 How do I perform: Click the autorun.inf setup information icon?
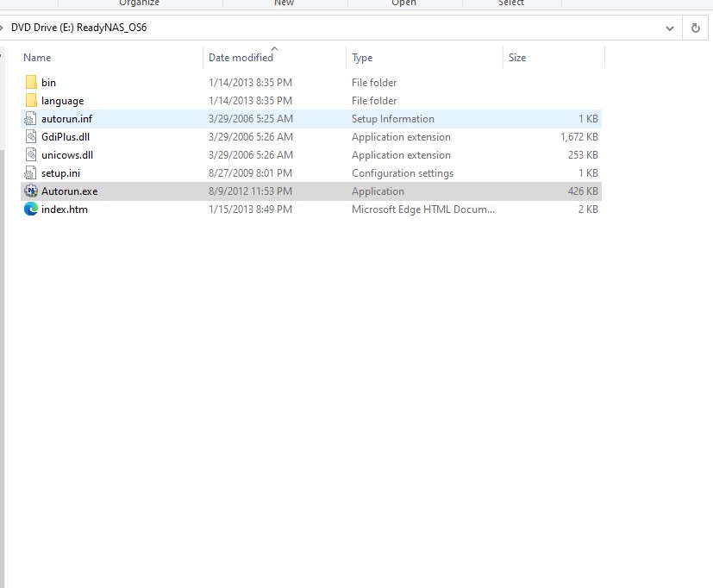(x=30, y=118)
